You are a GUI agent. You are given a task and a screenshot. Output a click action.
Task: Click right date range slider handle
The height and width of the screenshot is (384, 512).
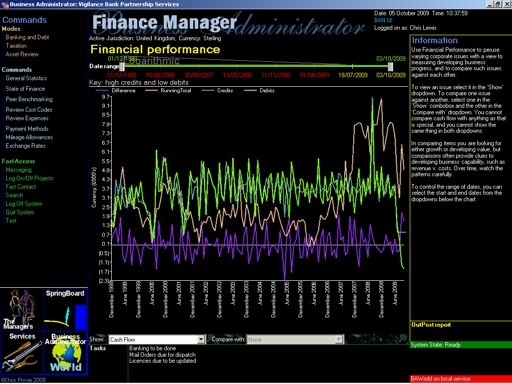pyautogui.click(x=390, y=66)
